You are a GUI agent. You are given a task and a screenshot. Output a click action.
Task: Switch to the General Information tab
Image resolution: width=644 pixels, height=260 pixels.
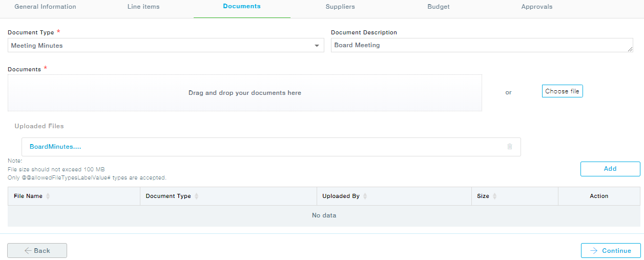(45, 7)
